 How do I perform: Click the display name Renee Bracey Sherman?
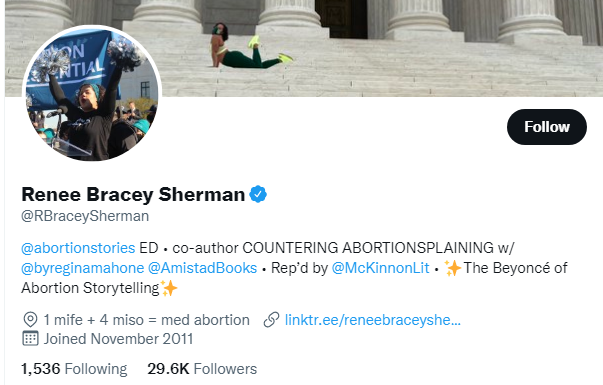click(133, 194)
